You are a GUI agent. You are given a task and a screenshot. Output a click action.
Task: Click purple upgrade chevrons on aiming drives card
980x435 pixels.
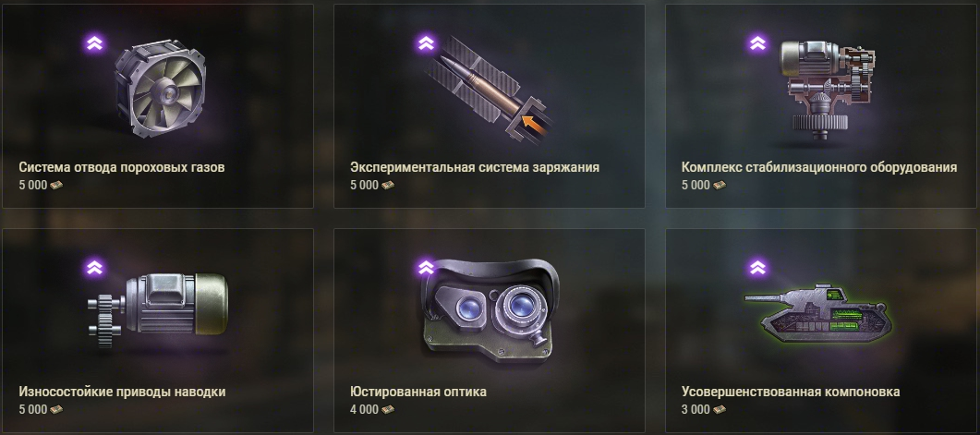tap(95, 268)
